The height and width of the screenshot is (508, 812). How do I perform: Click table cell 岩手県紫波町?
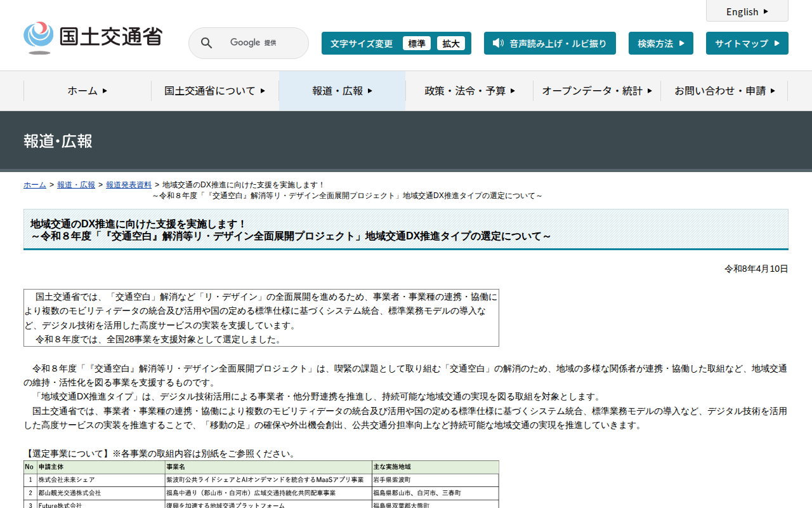(x=435, y=479)
